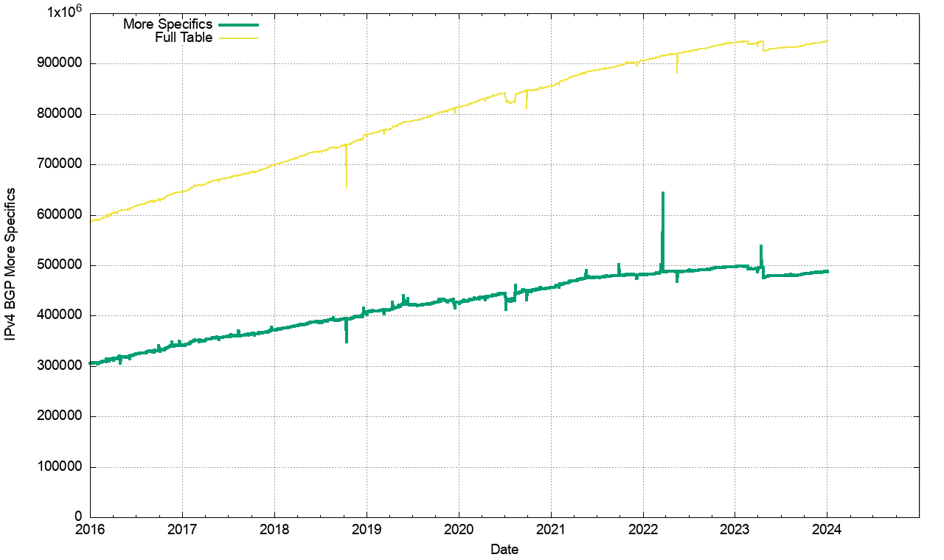Viewport: 944px width, 560px height.
Task: Select the Full Table legend label
Action: coord(183,38)
